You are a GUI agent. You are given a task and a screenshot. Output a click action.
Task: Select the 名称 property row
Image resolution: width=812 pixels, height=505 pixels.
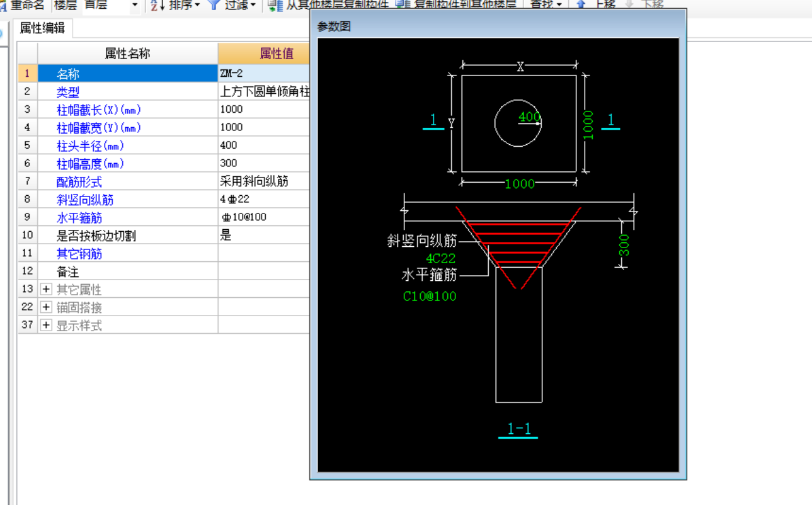pos(127,74)
